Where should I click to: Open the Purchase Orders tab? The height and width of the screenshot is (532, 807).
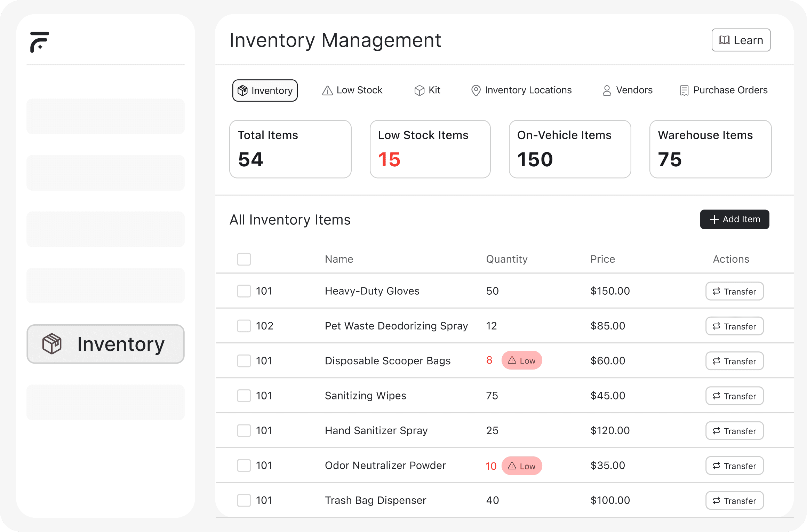click(724, 90)
